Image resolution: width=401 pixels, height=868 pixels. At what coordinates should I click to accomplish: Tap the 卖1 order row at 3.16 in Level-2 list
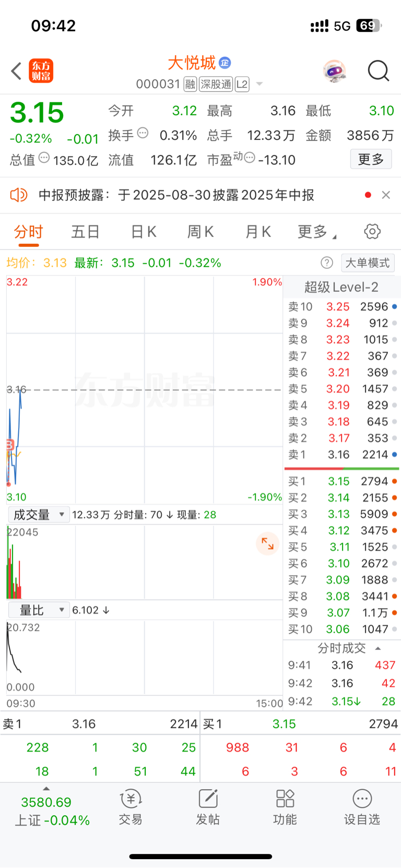(x=343, y=455)
